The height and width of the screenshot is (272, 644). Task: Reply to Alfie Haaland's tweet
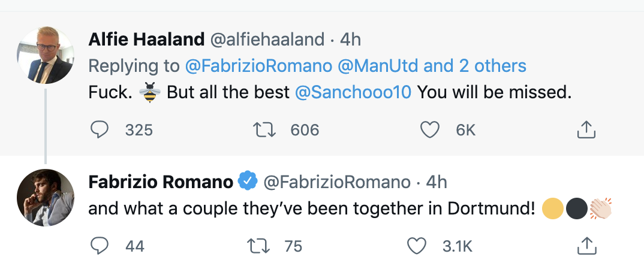[x=98, y=129]
